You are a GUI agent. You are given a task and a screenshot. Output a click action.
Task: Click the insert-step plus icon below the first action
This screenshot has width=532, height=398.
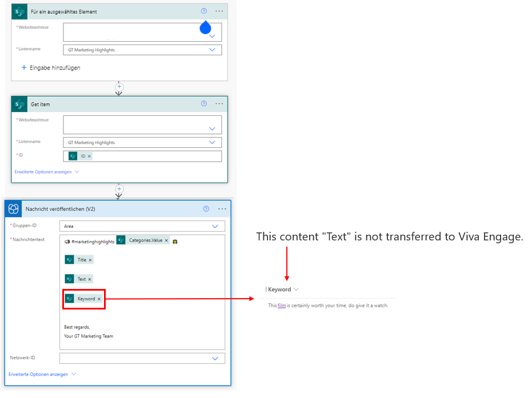(x=119, y=87)
